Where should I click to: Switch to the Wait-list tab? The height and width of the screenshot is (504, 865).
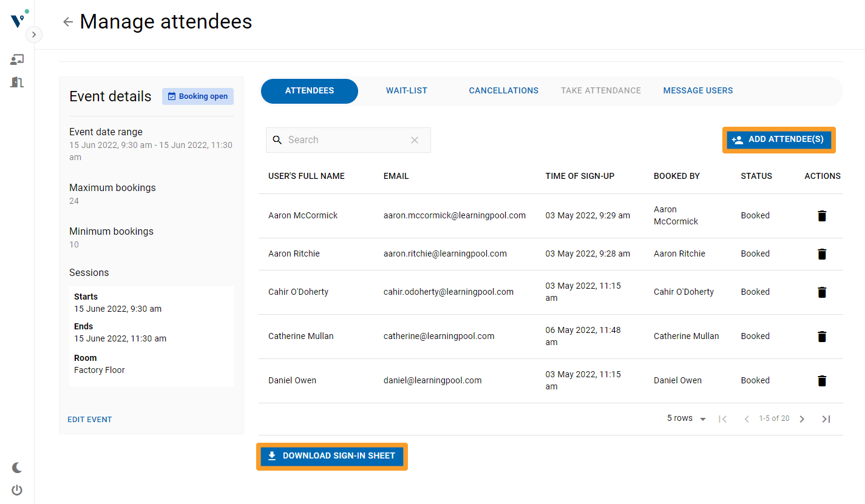[x=406, y=90]
